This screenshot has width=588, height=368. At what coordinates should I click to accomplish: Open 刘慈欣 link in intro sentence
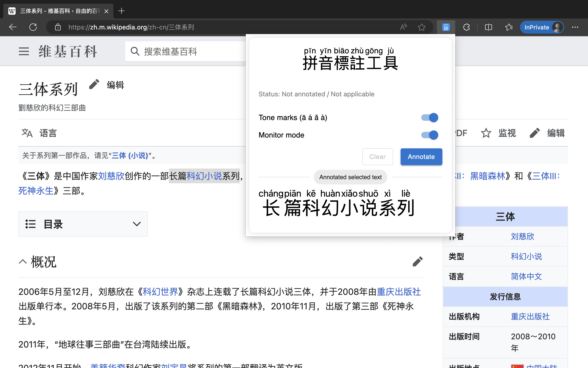coord(111,176)
